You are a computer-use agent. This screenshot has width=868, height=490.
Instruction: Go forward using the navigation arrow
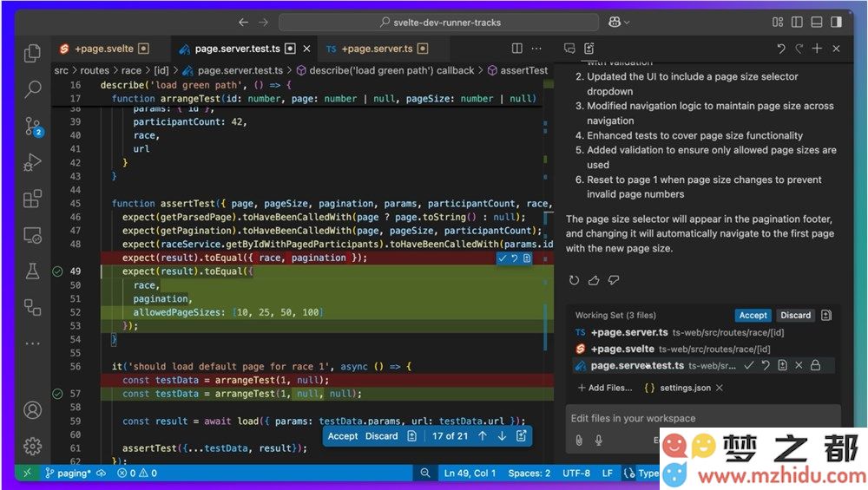point(264,23)
